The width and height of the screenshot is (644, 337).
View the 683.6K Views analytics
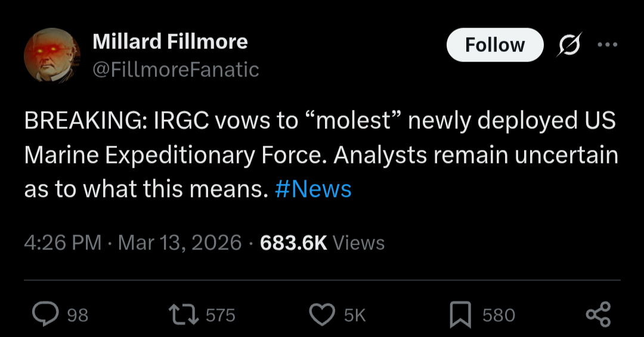(323, 243)
